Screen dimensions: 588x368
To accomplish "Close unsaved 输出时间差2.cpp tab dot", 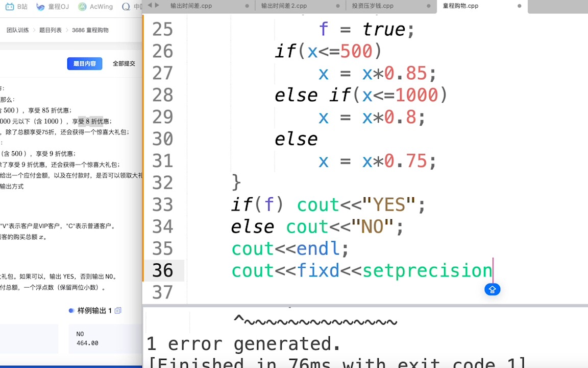I will click(338, 6).
